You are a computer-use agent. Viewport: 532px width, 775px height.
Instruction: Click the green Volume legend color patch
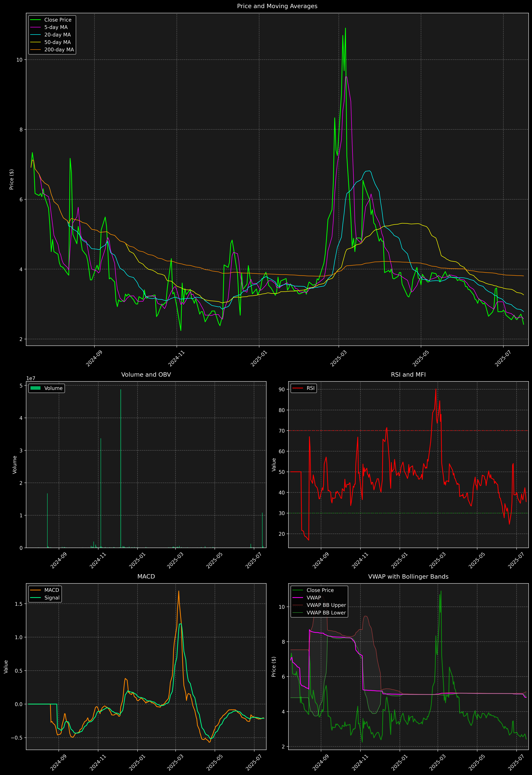35,388
